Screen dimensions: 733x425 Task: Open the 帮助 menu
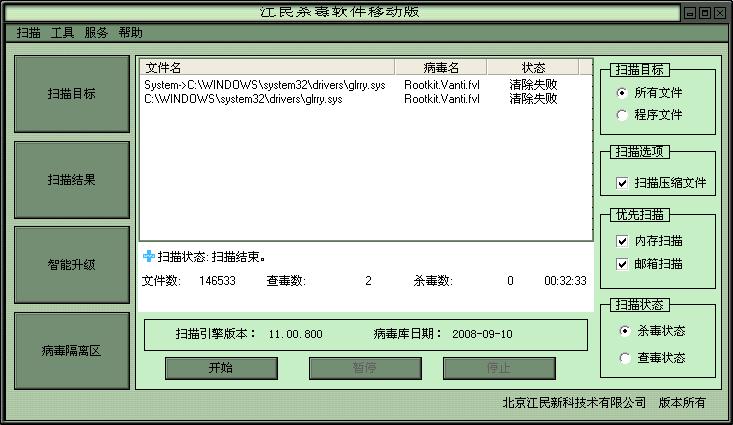click(130, 33)
